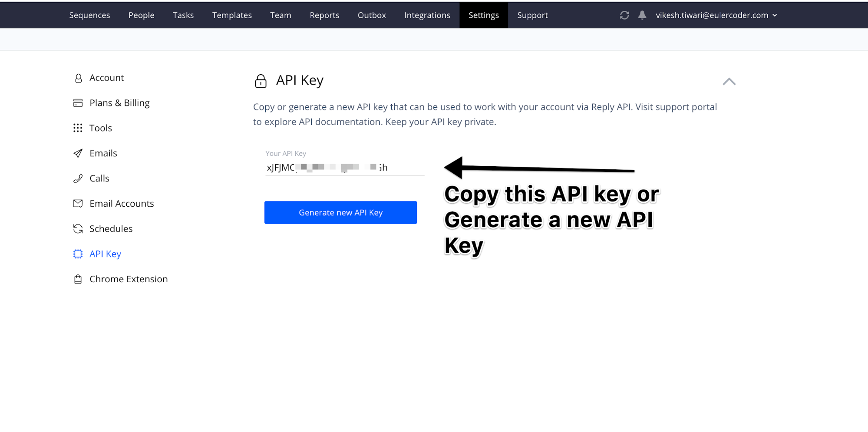Click the refresh sync icon in top bar
This screenshot has height=432, width=868.
[x=624, y=15]
